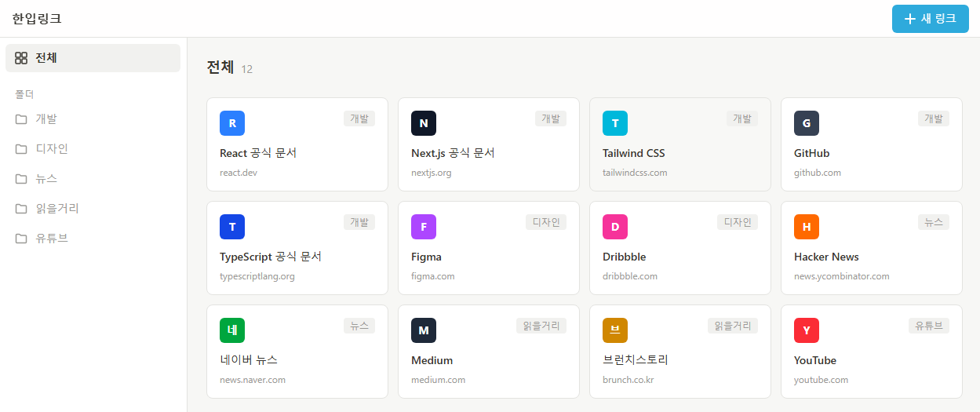Click the 디자인 tag on Figma card
Image resolution: width=980 pixels, height=412 pixels.
click(x=546, y=222)
